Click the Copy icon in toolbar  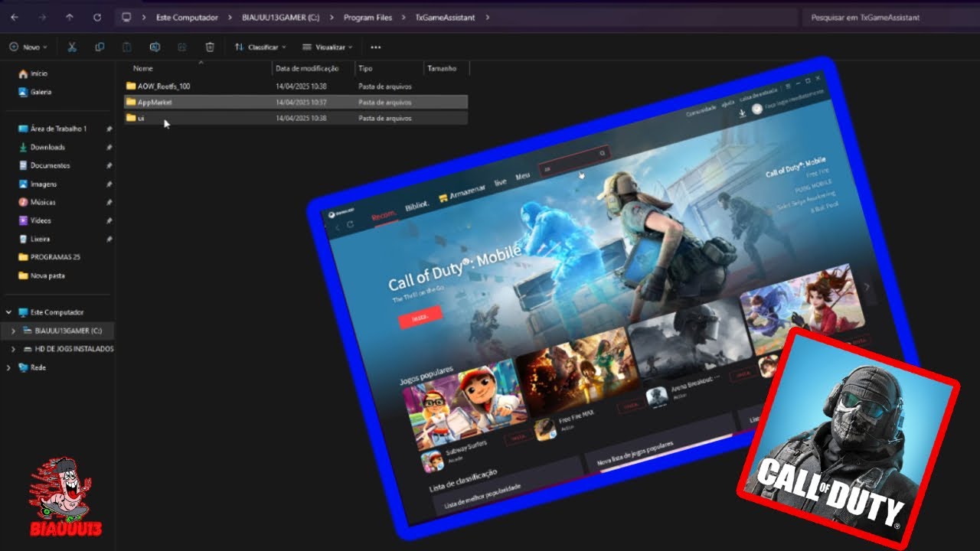(100, 47)
